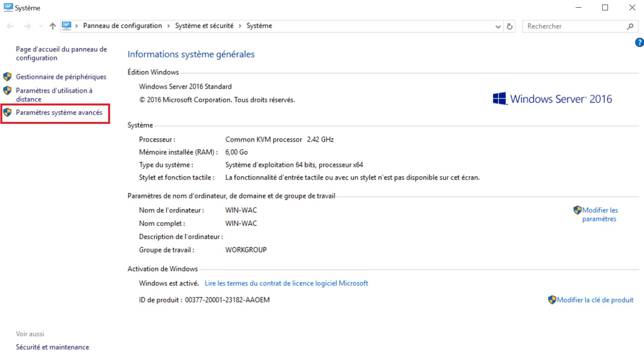This screenshot has width=644, height=360.
Task: Expand chevron after Système et sécurité
Action: pyautogui.click(x=240, y=26)
